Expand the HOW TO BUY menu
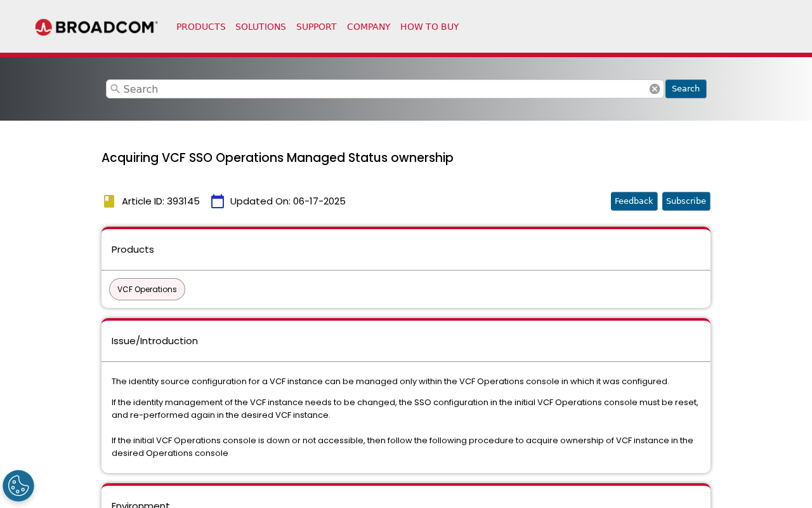812x508 pixels. (429, 26)
